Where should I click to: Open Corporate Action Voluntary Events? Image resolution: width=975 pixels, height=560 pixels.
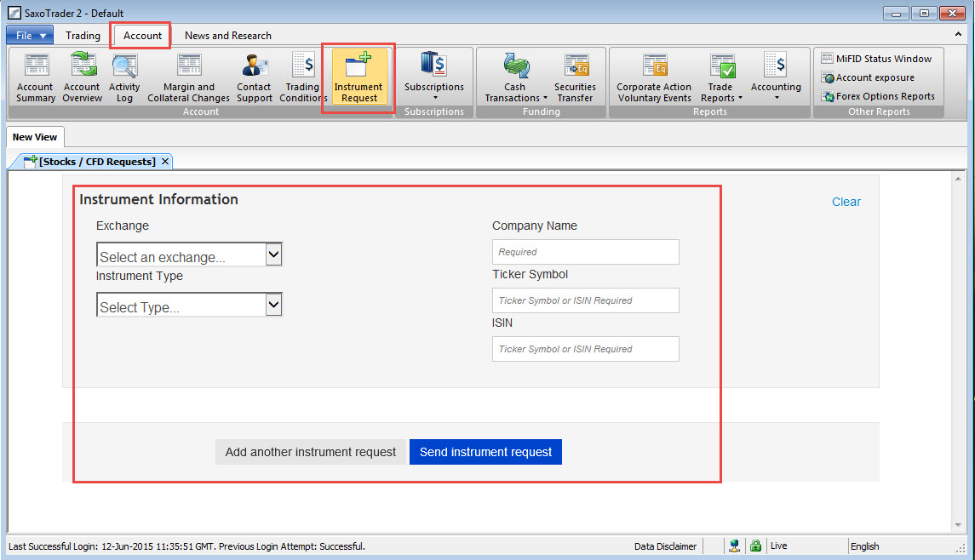click(654, 77)
